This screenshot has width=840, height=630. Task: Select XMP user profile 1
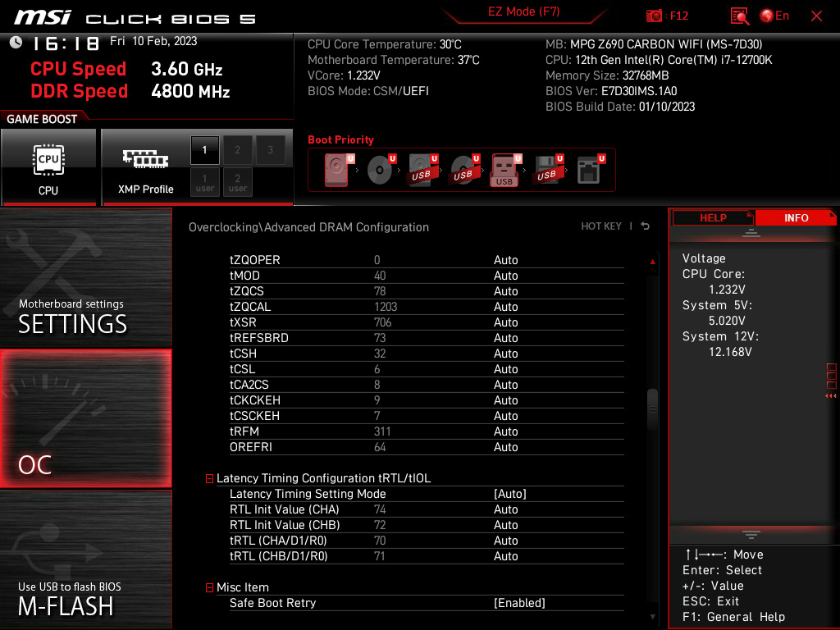click(204, 182)
